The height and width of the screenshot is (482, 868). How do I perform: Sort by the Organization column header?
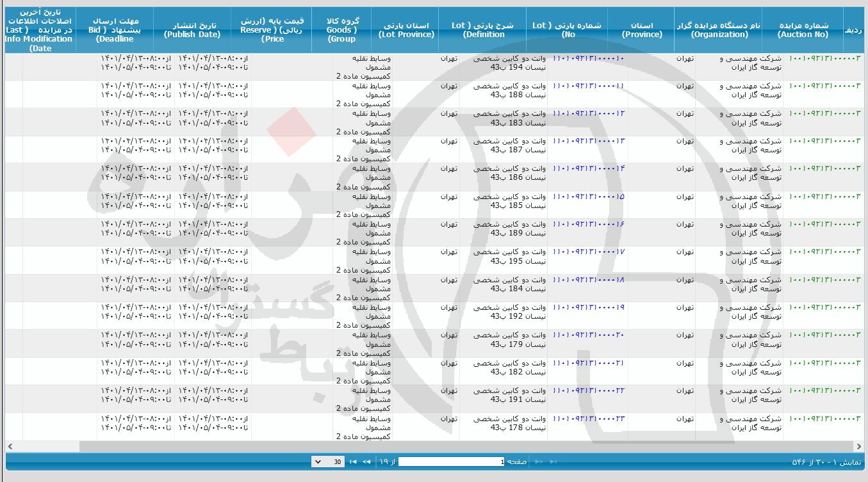719,30
